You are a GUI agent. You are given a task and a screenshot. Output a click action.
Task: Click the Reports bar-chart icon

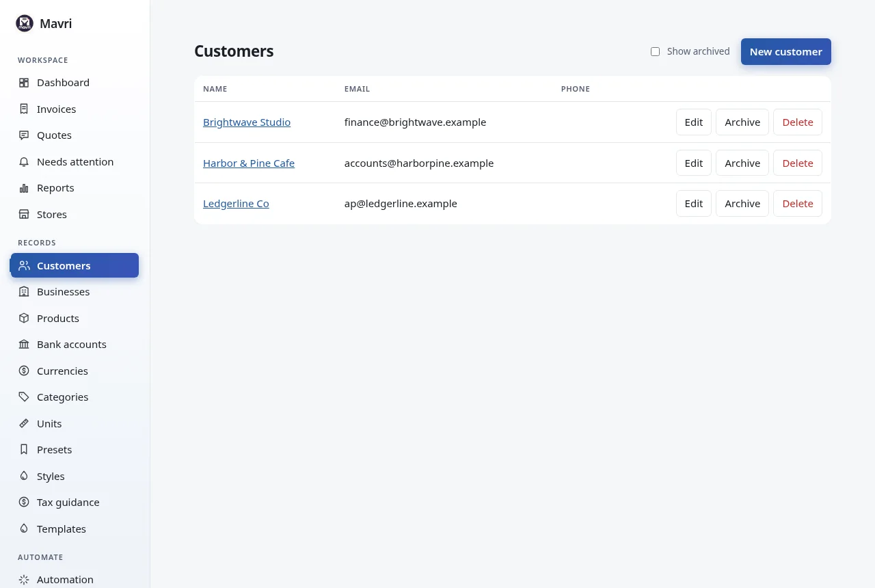(x=24, y=188)
